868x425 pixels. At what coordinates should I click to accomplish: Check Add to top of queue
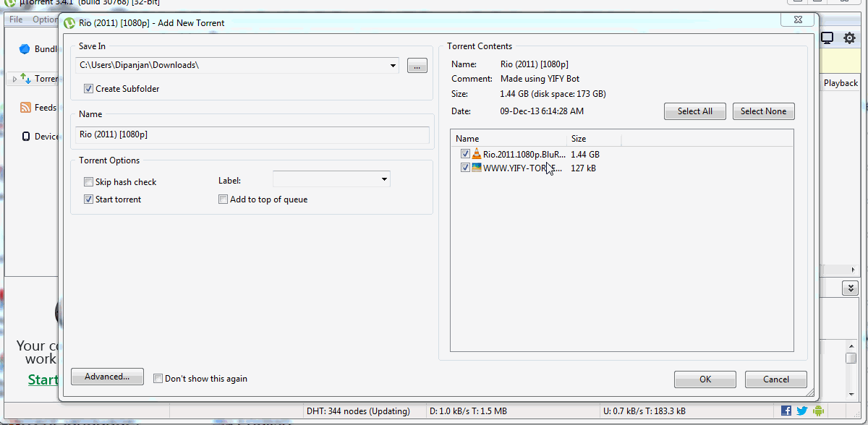coord(223,199)
